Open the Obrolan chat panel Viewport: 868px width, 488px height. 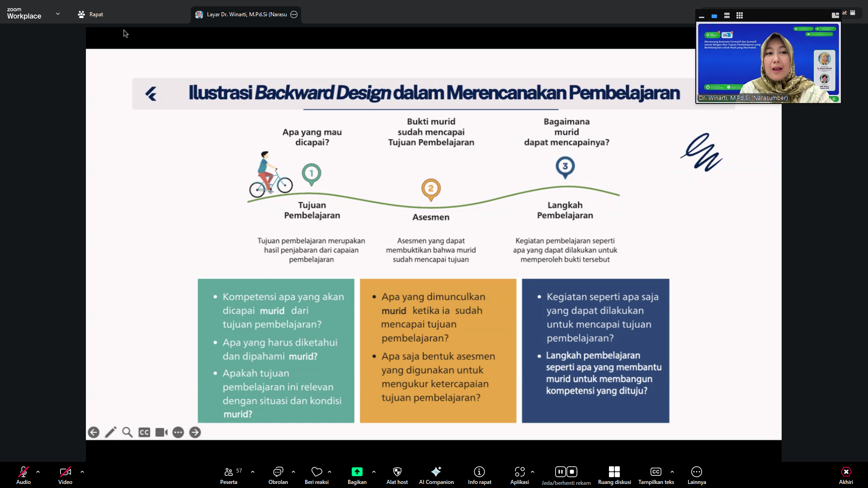click(x=278, y=475)
